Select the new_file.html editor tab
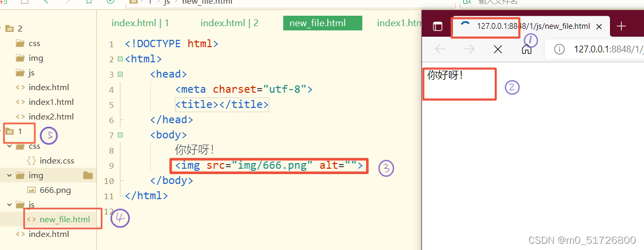This screenshot has height=250, width=644. 323,23
